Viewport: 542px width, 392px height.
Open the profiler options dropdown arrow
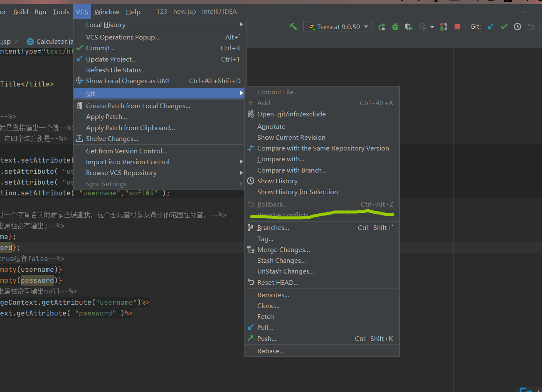432,27
